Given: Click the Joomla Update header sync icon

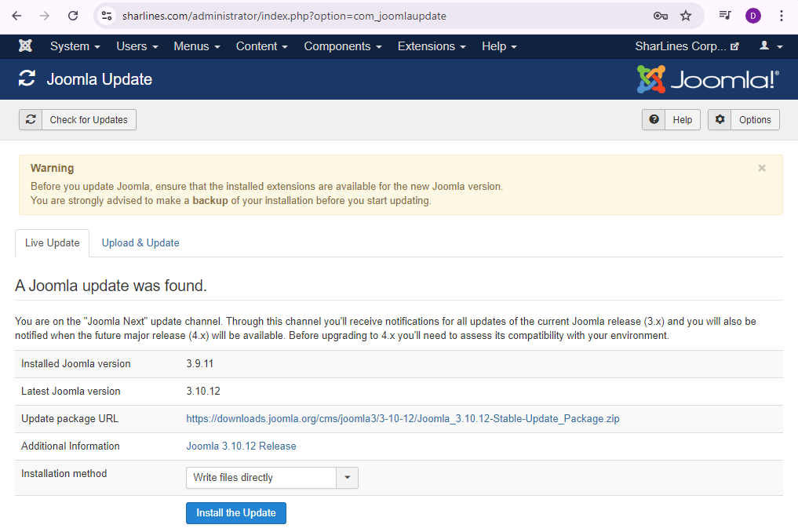Looking at the screenshot, I should click(27, 78).
